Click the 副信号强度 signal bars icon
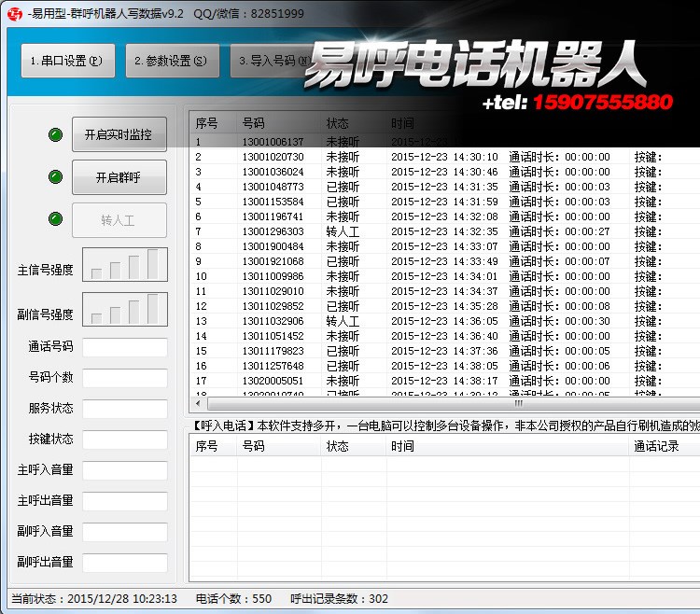 click(125, 309)
